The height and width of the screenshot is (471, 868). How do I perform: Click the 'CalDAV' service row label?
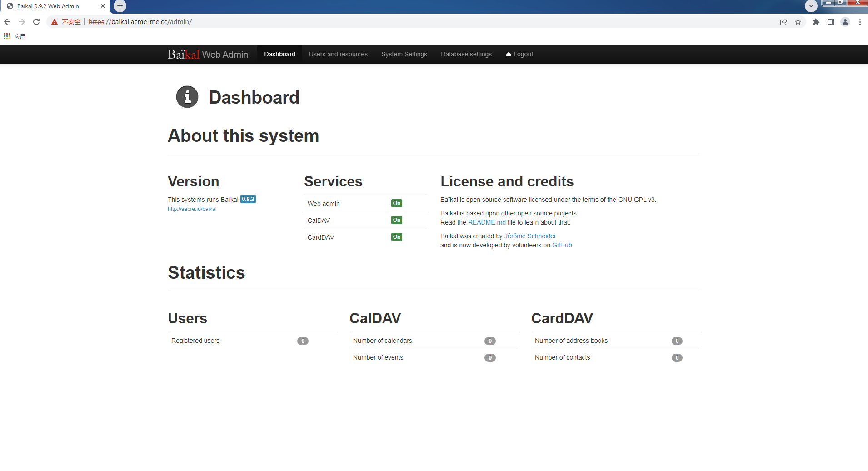pos(319,220)
